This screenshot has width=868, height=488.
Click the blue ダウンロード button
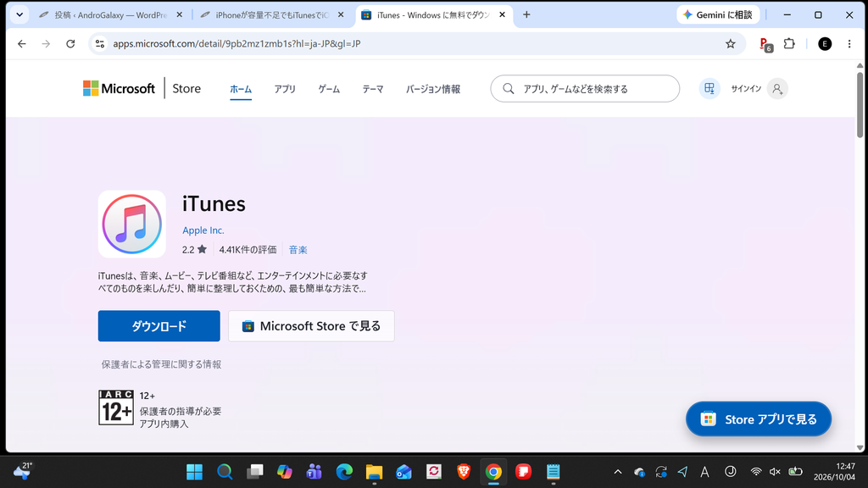click(x=159, y=326)
